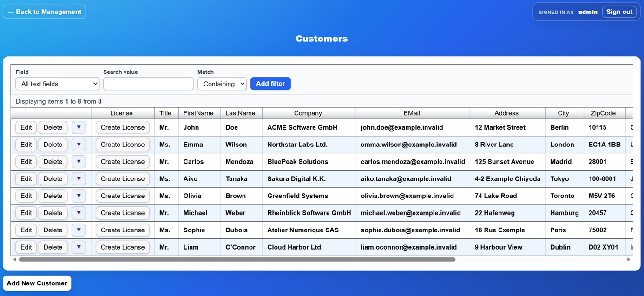Create License for Liam O'Connor
The image size is (644, 296).
[123, 247]
